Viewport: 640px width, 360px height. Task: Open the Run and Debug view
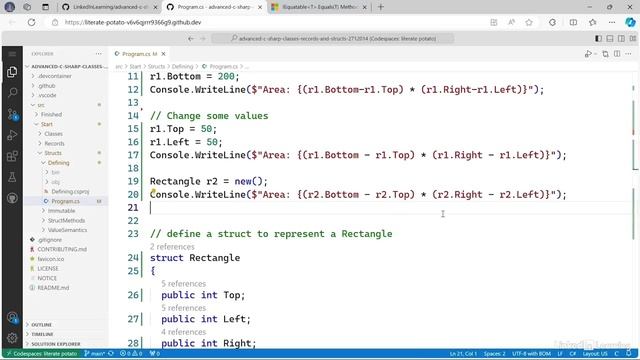pos(12,135)
